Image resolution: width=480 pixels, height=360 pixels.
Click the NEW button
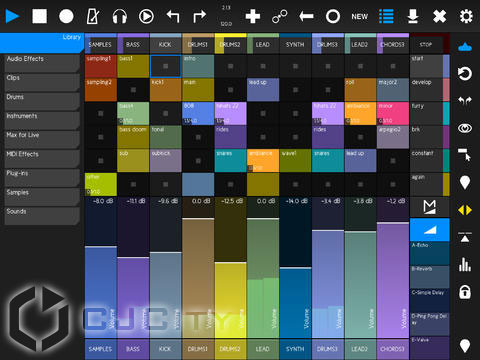click(x=359, y=16)
